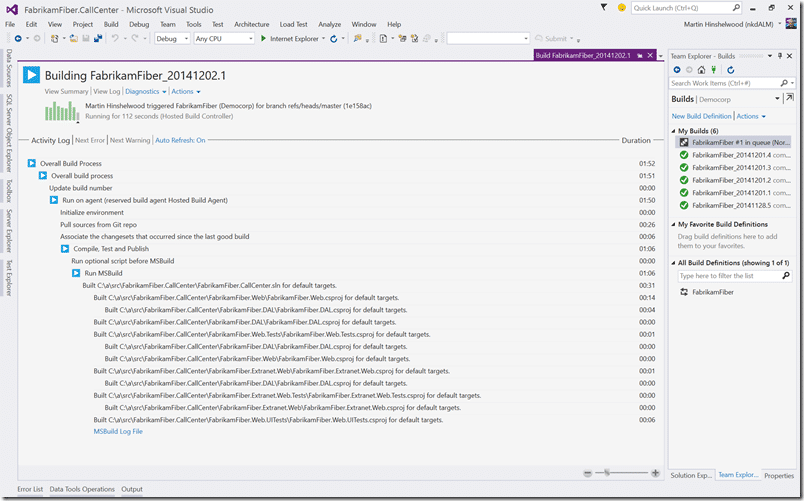
Task: Start debugging with the green play icon
Action: (x=263, y=38)
